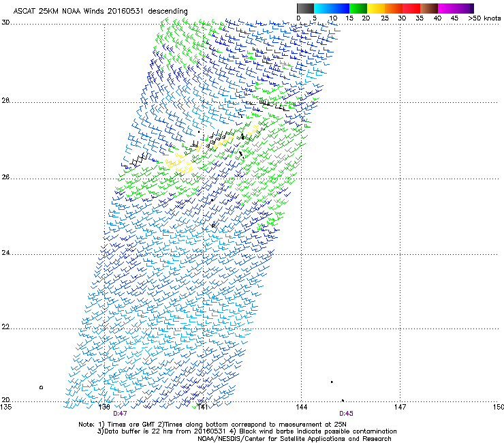Select the red 30–35 knots color segment

pyautogui.click(x=411, y=8)
